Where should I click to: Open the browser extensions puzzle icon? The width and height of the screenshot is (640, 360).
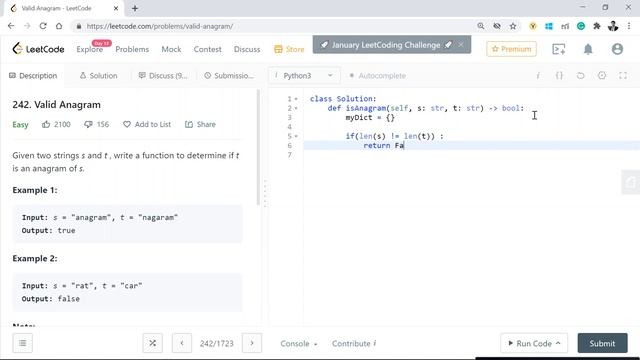[x=597, y=26]
